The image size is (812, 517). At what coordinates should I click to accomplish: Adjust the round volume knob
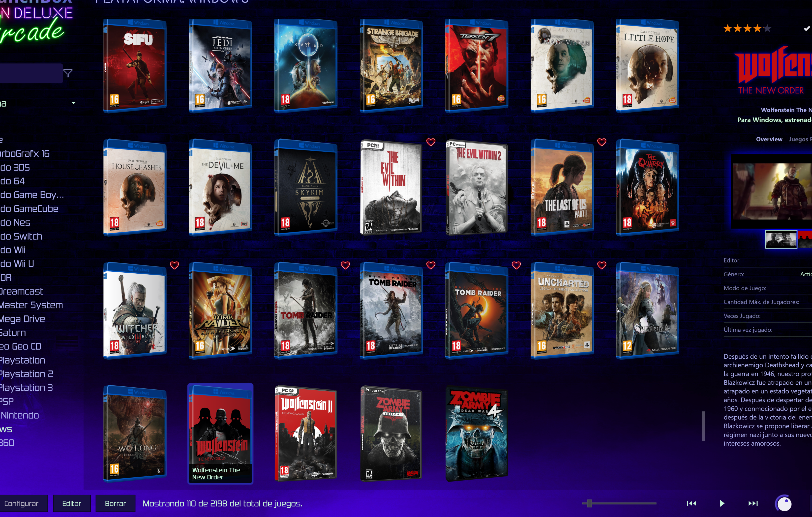[x=784, y=504]
